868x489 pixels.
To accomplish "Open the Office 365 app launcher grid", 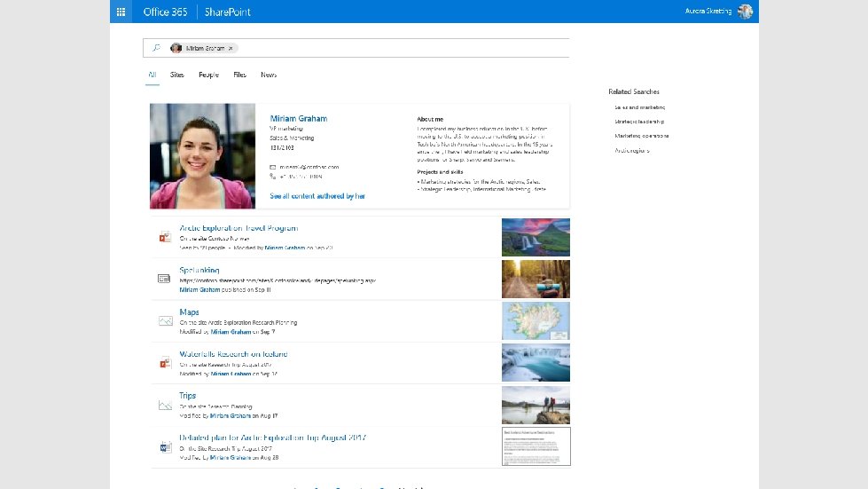I will (121, 12).
